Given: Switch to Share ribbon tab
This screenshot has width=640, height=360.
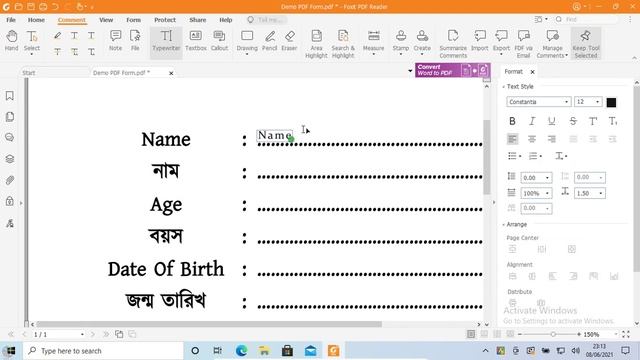Looking at the screenshot, I should pos(198,20).
